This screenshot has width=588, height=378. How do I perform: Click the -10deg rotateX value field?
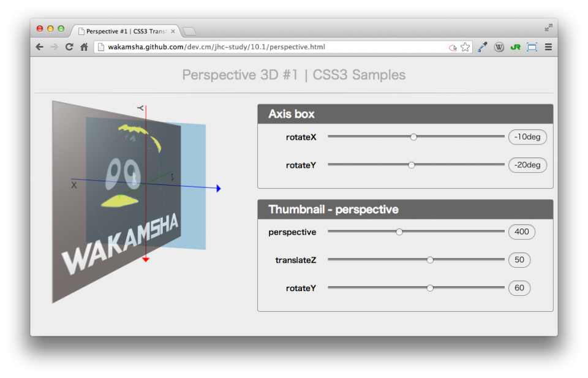[527, 137]
